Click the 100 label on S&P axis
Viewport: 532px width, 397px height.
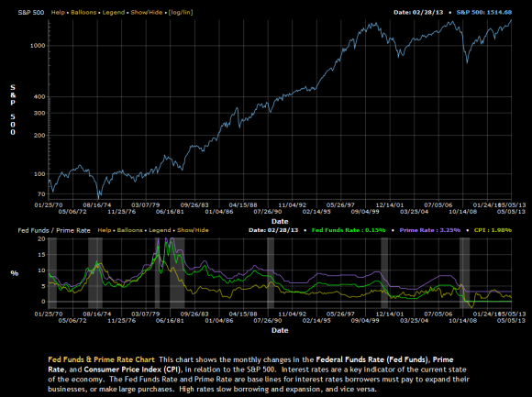pyautogui.click(x=39, y=174)
